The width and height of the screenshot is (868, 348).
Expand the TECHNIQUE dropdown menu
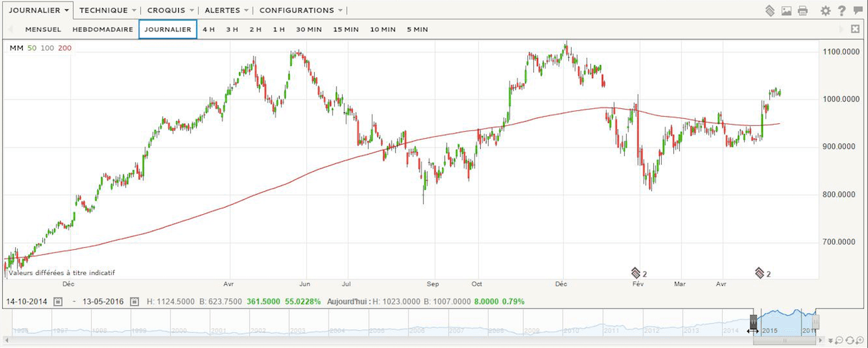[x=107, y=11]
